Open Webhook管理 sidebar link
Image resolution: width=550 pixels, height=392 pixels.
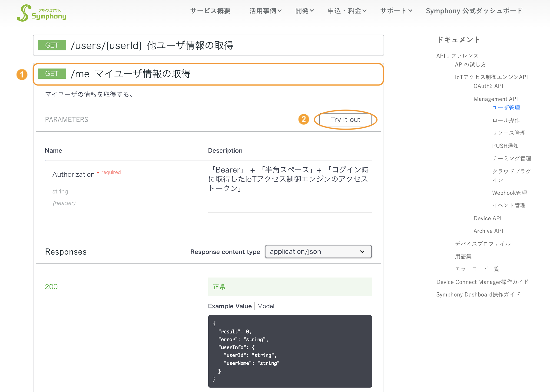(x=510, y=193)
